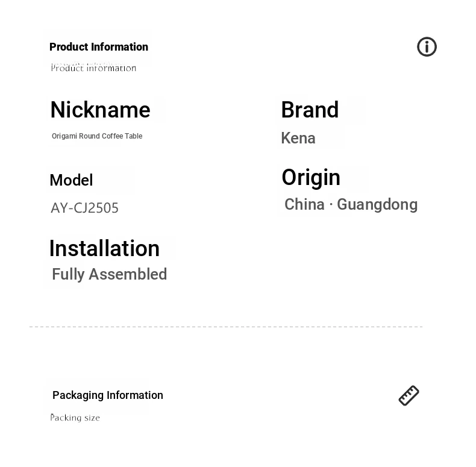The image size is (476, 467).
Task: Click the Brand label
Action: 310,110
